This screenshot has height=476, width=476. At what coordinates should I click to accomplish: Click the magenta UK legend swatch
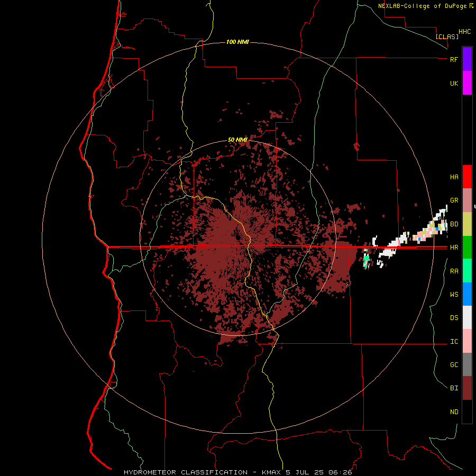[467, 83]
